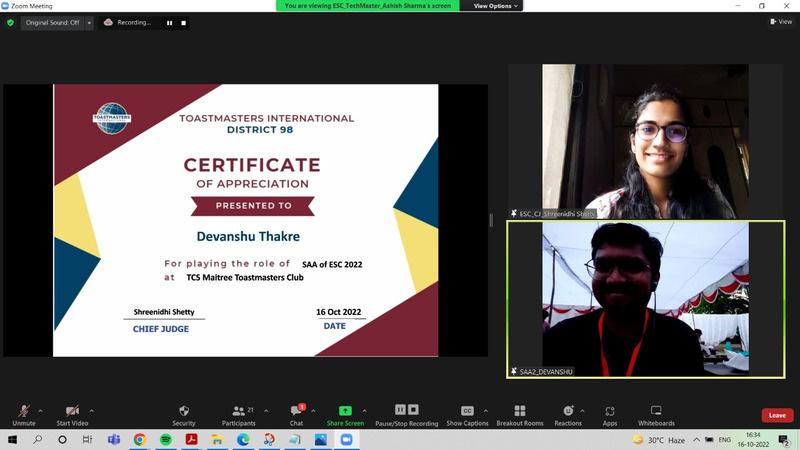This screenshot has width=800, height=450.
Task: Toggle Original Sound: Off button
Action: click(53, 22)
